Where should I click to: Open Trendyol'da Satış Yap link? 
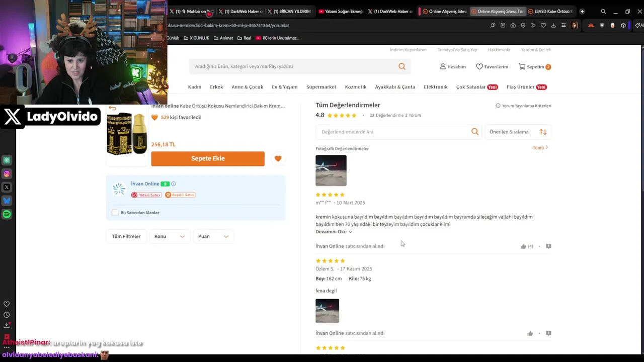pos(457,50)
